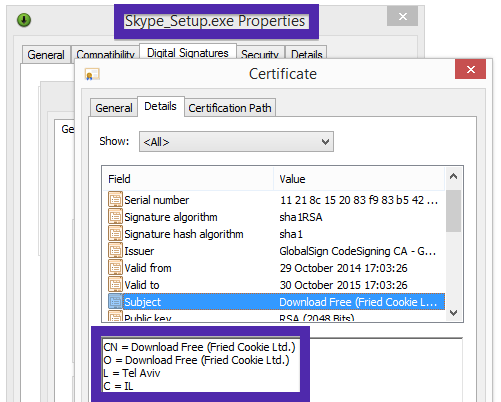Click the field list scrollbar thumb
501x402 pixels.
coord(453,211)
